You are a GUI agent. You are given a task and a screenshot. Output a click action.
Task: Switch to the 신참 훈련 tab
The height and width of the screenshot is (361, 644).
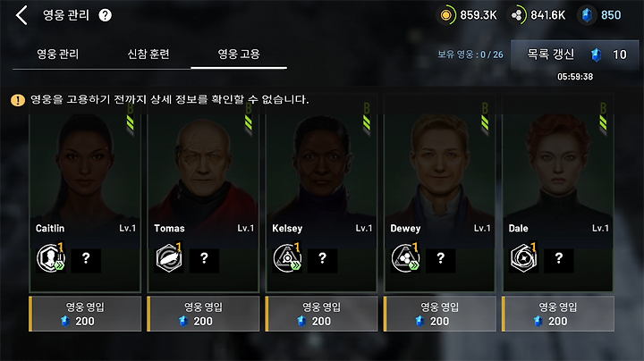point(148,55)
